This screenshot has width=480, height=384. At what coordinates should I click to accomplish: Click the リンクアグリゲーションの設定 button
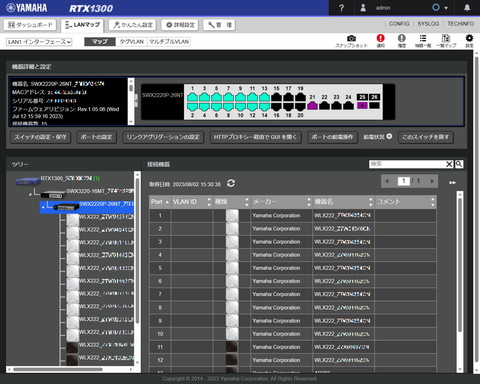(163, 137)
